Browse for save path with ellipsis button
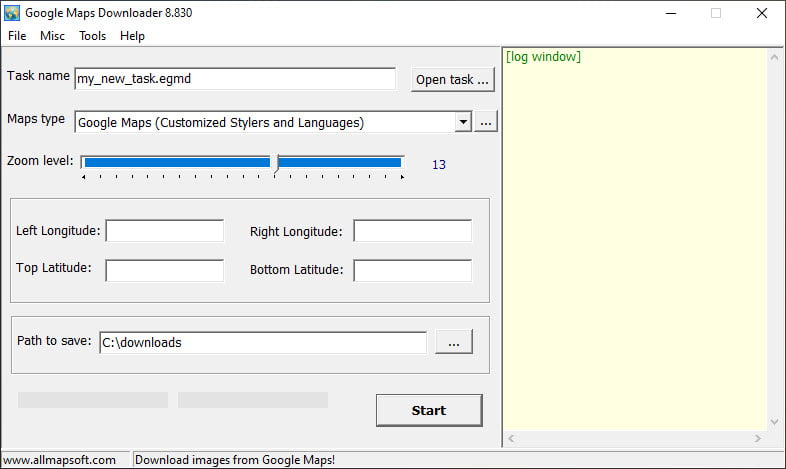 tap(454, 342)
